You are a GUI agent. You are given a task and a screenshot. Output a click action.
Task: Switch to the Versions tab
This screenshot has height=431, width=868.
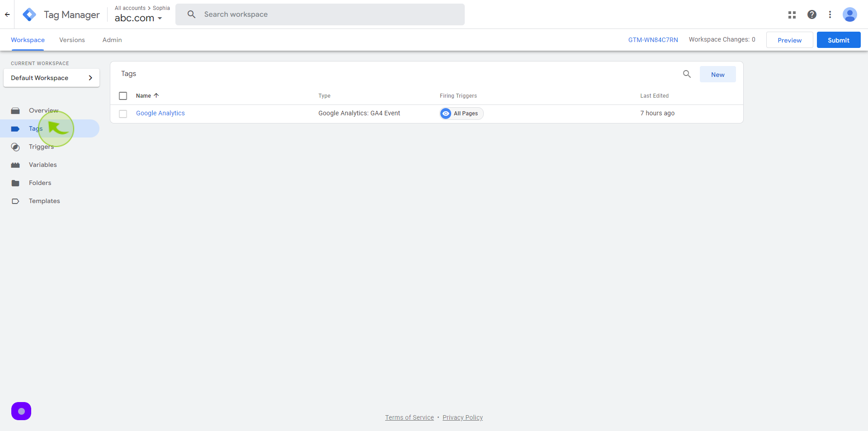pos(72,40)
